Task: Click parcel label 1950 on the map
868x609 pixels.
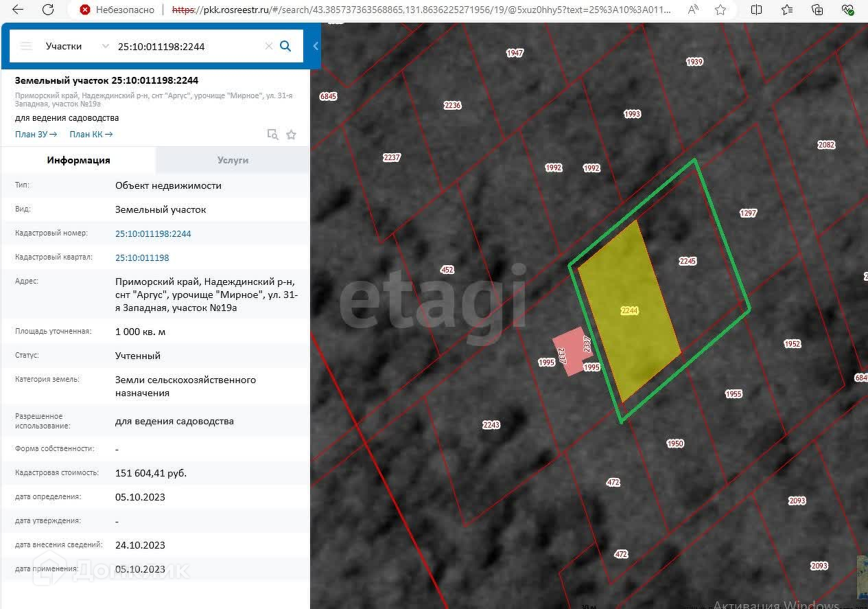Action: tap(675, 444)
